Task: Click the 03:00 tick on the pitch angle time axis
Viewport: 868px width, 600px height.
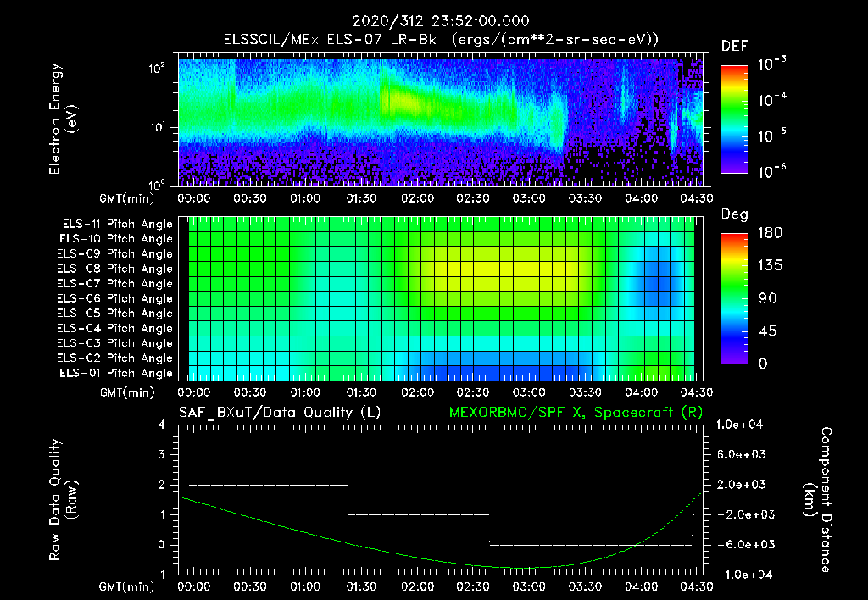Action: (x=529, y=392)
